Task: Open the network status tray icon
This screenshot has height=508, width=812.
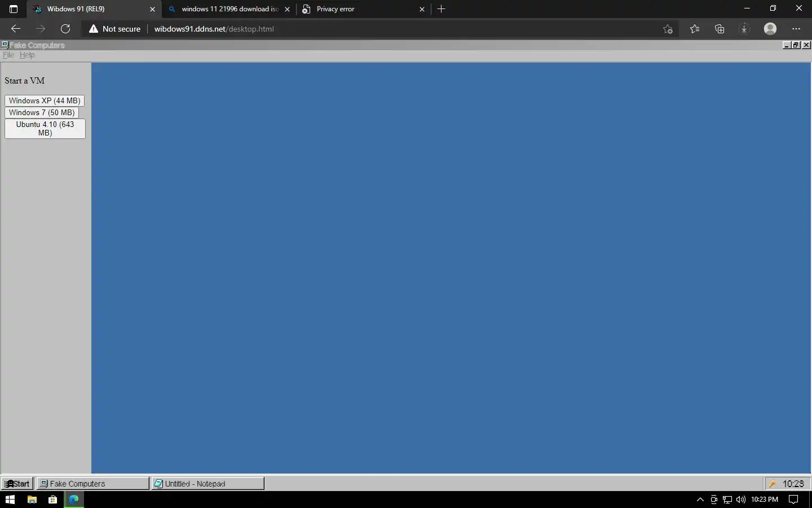Action: [727, 500]
